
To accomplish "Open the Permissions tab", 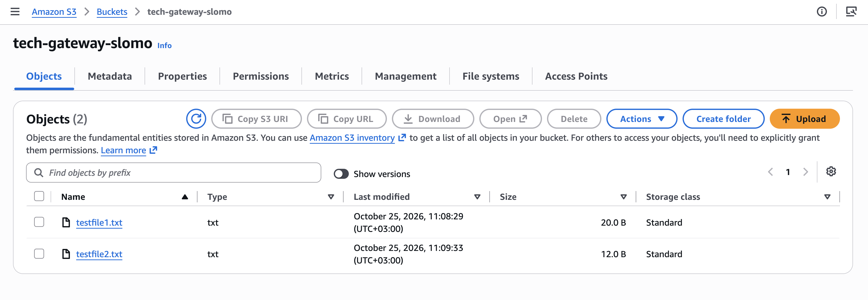I will pos(261,76).
